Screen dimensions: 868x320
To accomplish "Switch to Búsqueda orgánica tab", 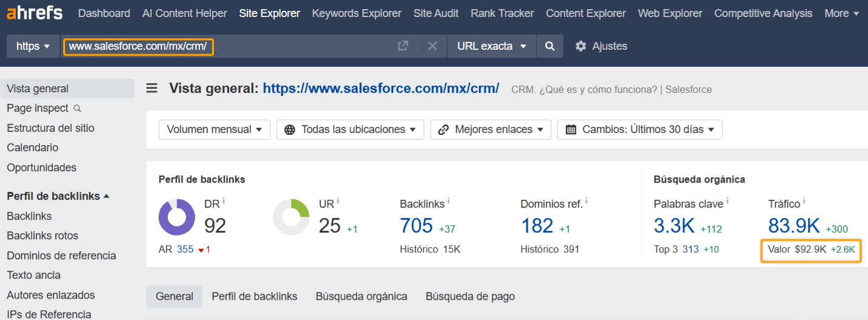I will pyautogui.click(x=362, y=296).
